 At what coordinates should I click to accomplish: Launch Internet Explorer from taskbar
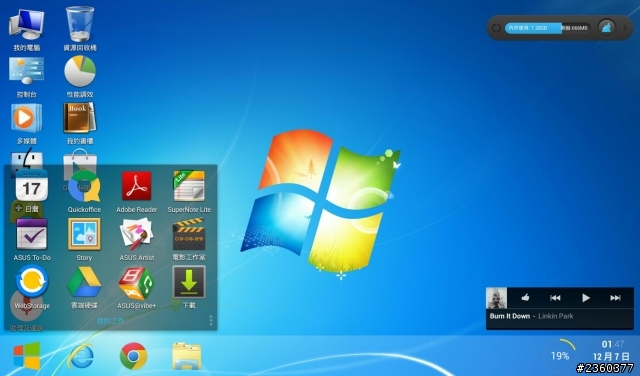[x=80, y=356]
